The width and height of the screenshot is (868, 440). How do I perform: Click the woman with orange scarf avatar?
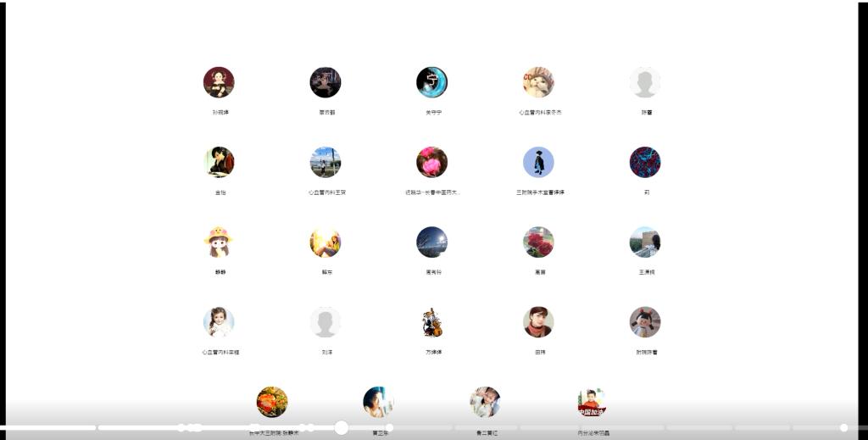(x=538, y=322)
